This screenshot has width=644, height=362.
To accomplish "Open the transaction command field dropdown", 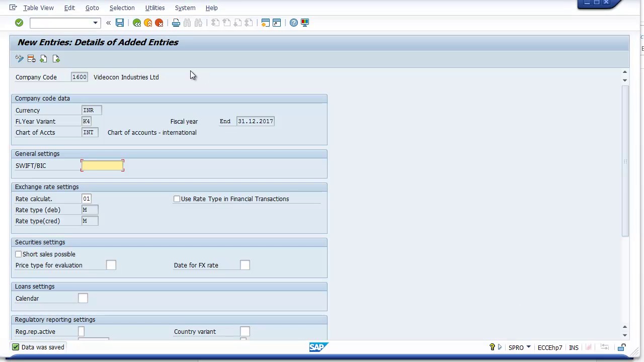I will click(95, 23).
